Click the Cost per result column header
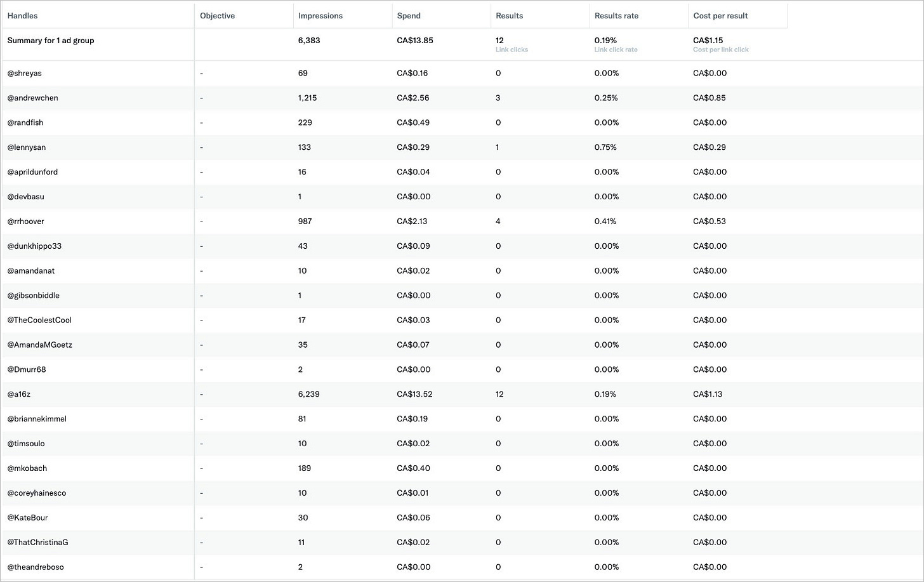The height and width of the screenshot is (582, 924). [720, 16]
